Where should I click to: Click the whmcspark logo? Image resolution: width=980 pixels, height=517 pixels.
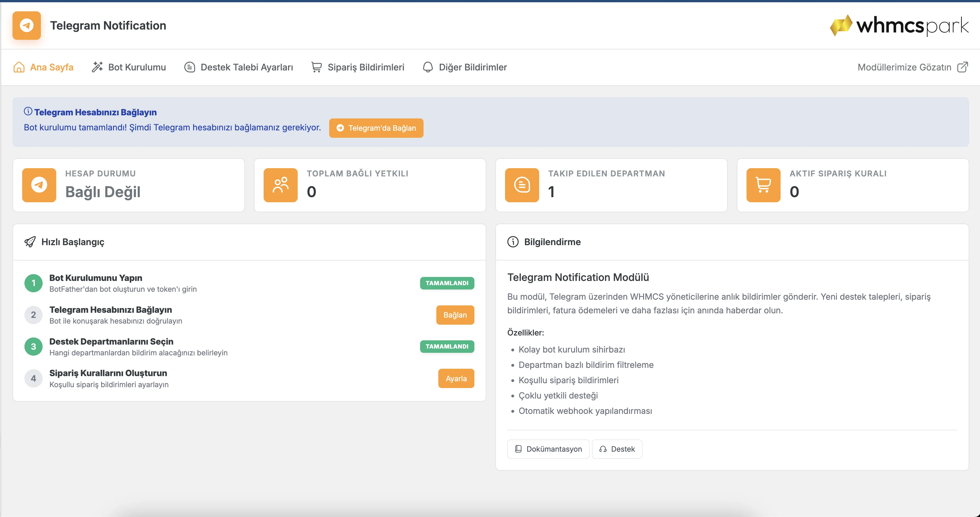point(899,26)
